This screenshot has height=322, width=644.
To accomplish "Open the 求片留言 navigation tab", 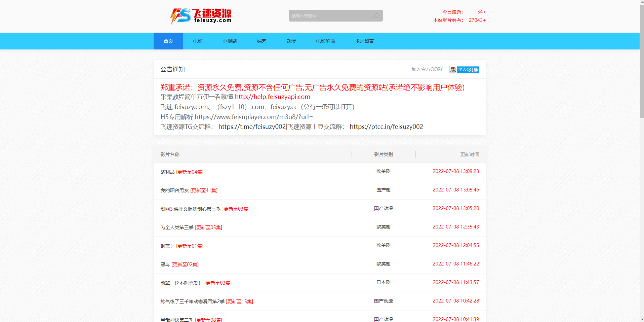I will coord(364,41).
